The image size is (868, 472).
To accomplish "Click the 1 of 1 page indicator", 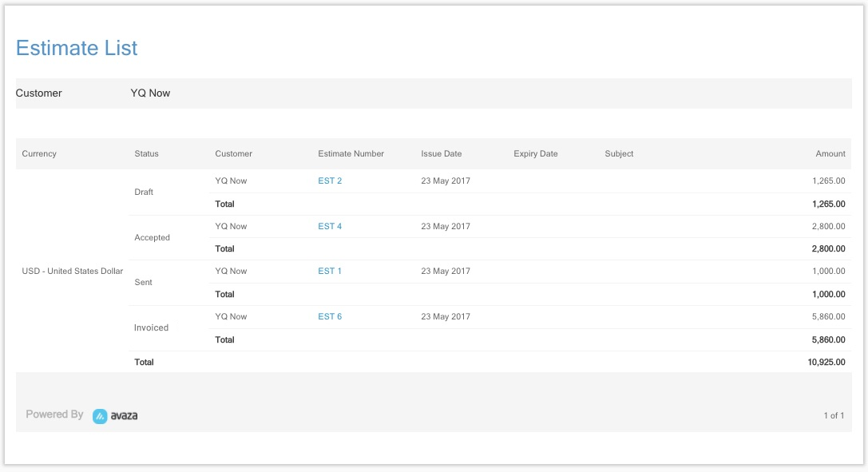I will tap(834, 415).
